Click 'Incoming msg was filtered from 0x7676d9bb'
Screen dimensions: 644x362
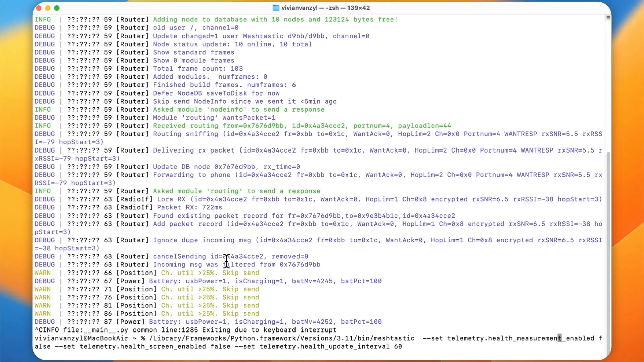[237, 265]
